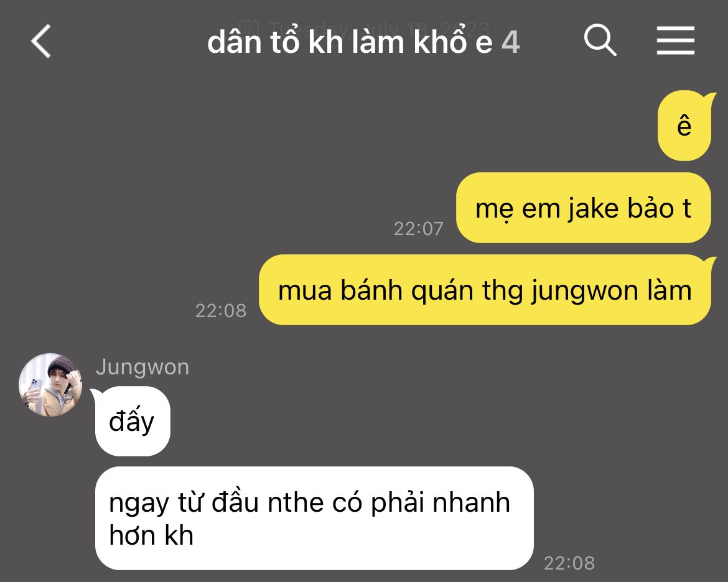Tap Jungwon's profile picture
This screenshot has height=582, width=728.
(x=50, y=385)
